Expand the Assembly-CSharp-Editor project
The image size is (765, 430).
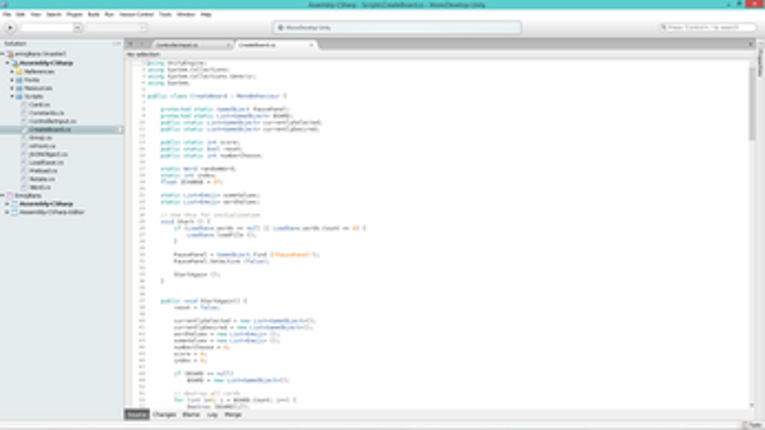pyautogui.click(x=7, y=212)
